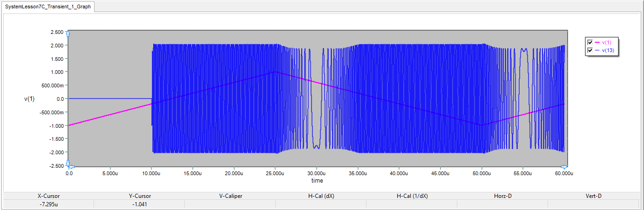The height and width of the screenshot is (210, 644).
Task: Grab the right horizontal caliper arrow at 60.000u
Action: (564, 167)
